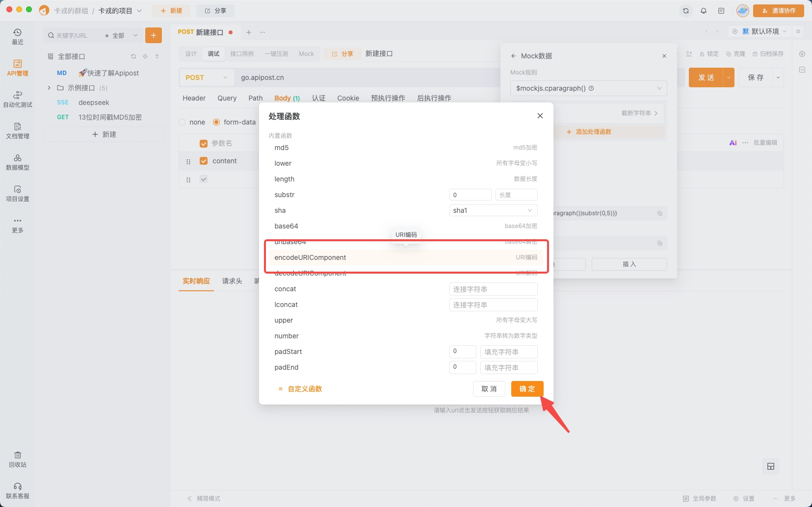The width and height of the screenshot is (812, 507).
Task: Click the 关键字/URL search field
Action: pos(72,36)
